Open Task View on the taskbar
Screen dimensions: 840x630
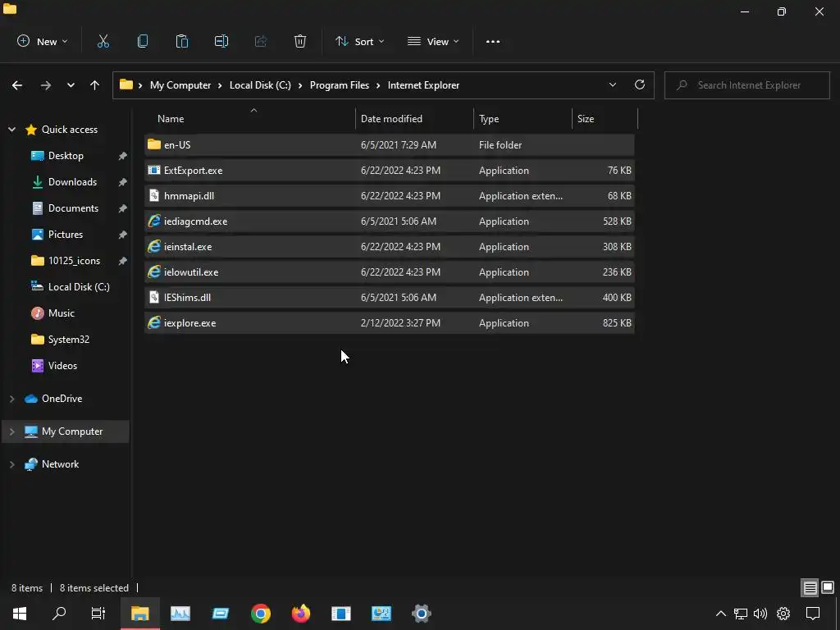click(98, 614)
